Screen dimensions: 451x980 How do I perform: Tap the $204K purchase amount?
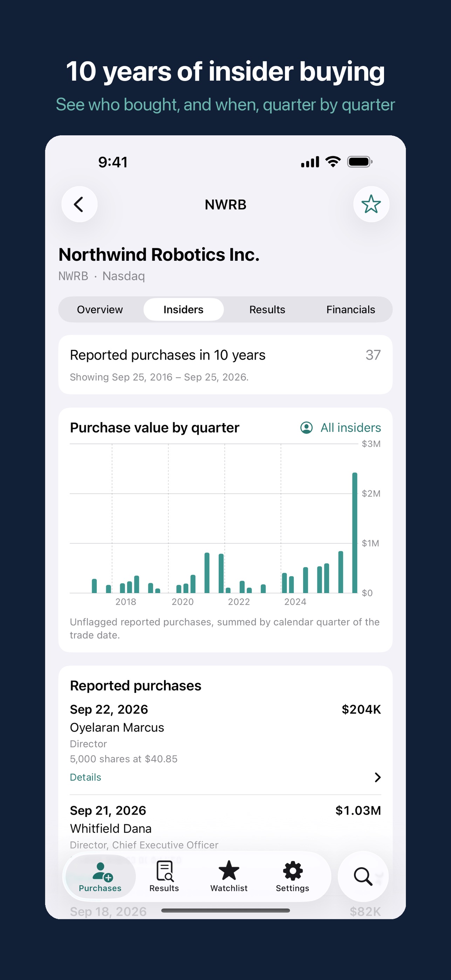[x=361, y=709]
